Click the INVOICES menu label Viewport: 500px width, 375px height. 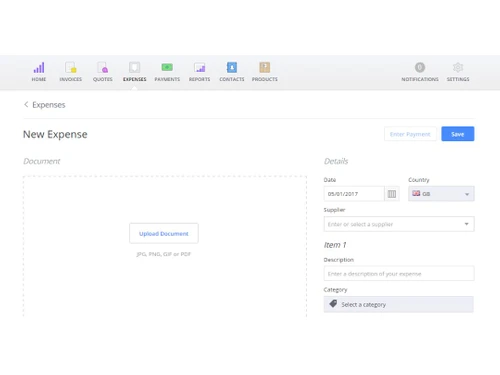pyautogui.click(x=71, y=79)
